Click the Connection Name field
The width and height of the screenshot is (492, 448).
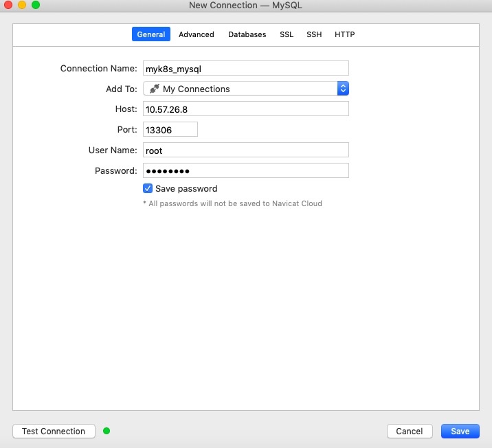point(246,69)
